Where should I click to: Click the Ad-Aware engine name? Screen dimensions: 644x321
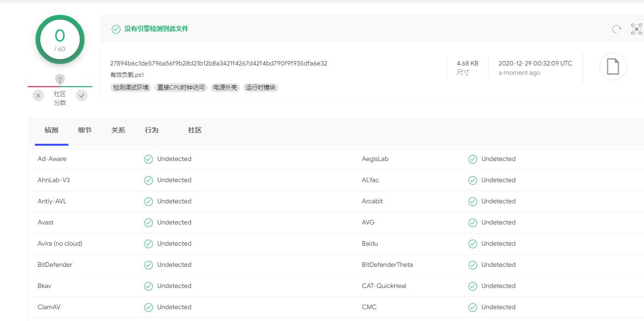pos(52,159)
